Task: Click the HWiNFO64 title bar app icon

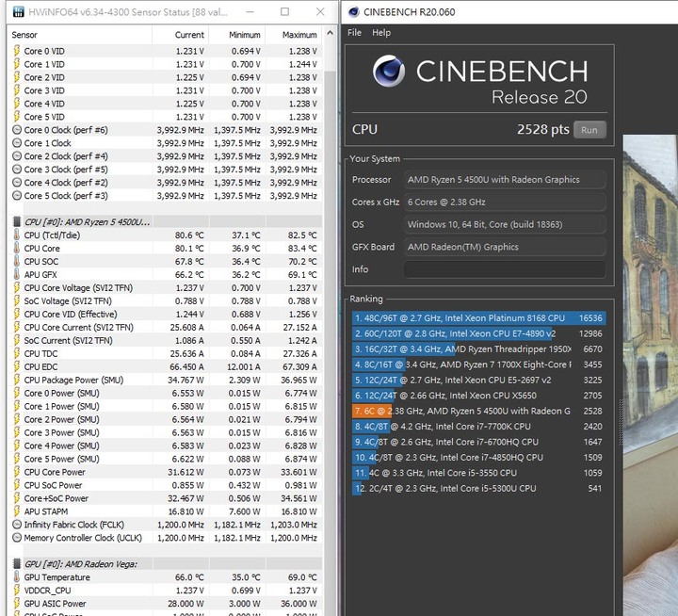Action: click(x=18, y=11)
